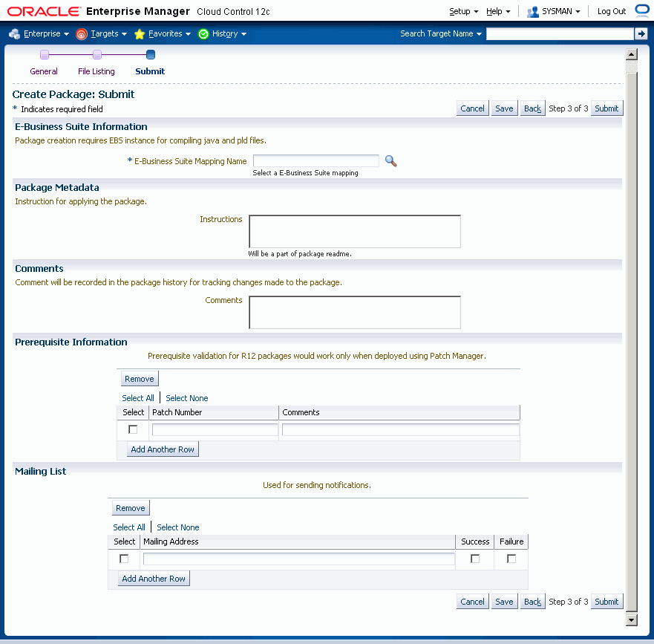654x644 pixels.
Task: Remove selected prerequisite patch rows
Action: [x=140, y=379]
